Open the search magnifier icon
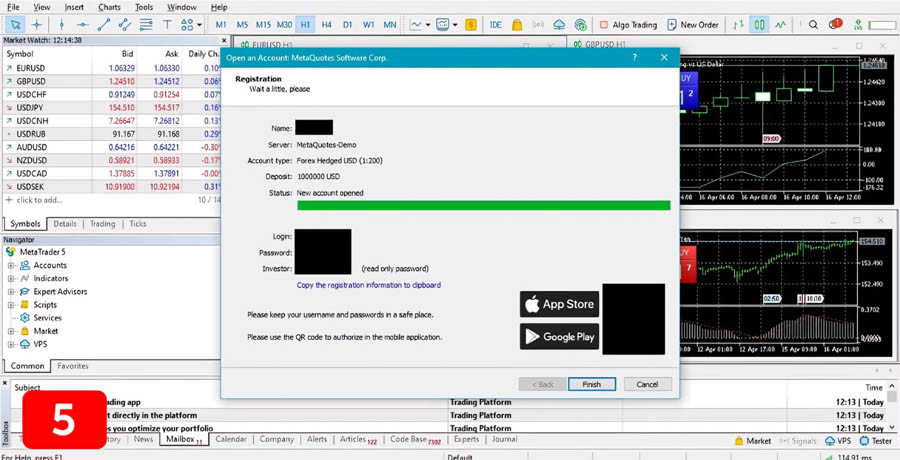 (x=813, y=25)
